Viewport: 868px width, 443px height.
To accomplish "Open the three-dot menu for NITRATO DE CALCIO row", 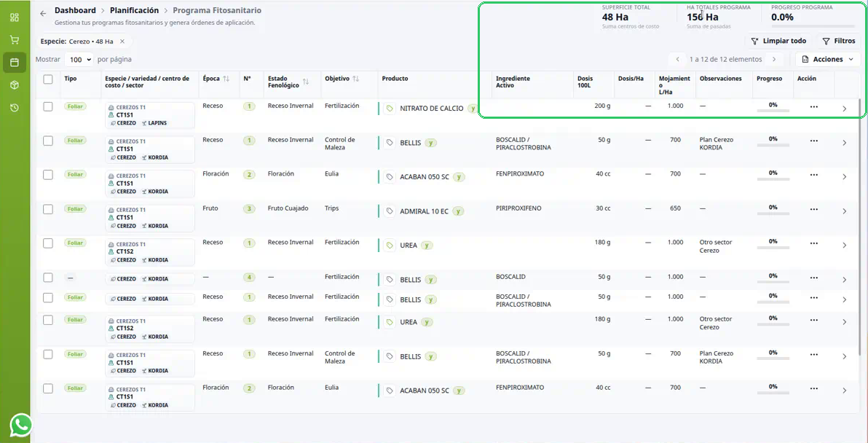I will point(814,107).
